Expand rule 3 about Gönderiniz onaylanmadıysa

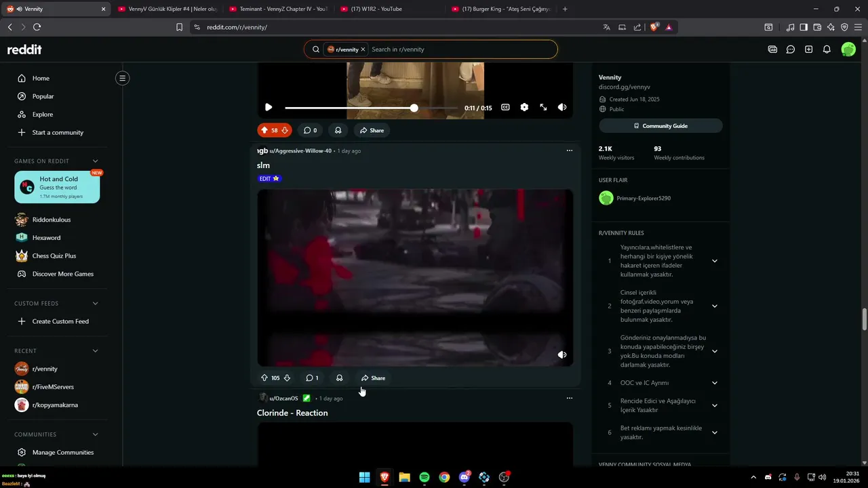[714, 351]
